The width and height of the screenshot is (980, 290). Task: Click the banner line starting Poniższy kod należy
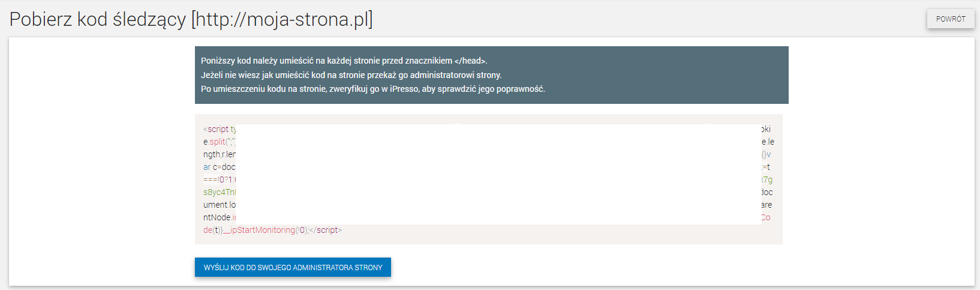(344, 61)
